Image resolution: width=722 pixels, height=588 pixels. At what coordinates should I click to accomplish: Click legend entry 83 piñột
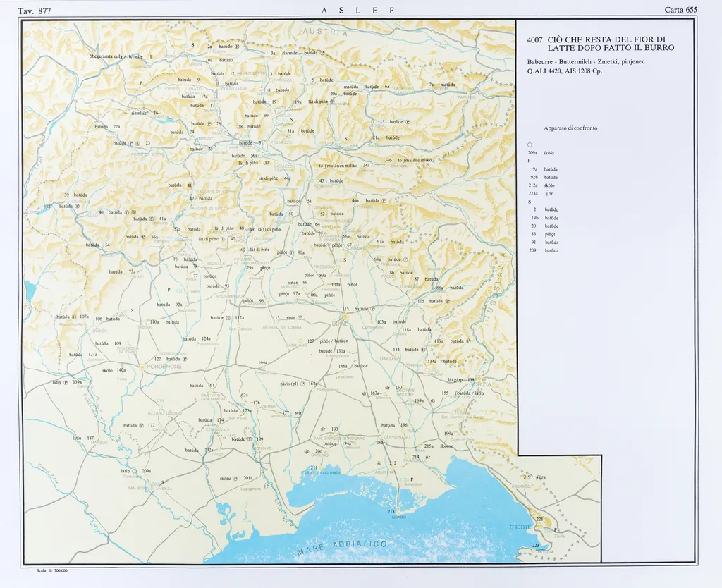pos(543,234)
